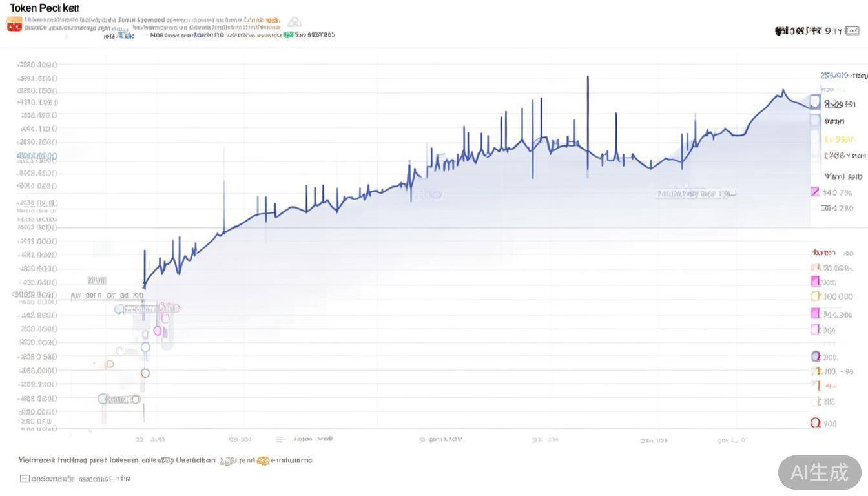
Task: Select the magenta color swatch in the right panel
Action: (x=816, y=315)
